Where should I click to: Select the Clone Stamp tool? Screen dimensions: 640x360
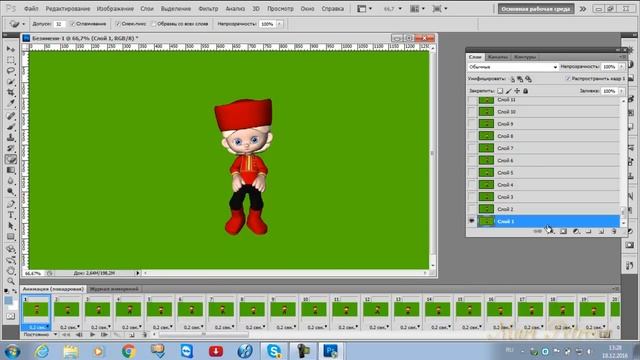point(11,138)
